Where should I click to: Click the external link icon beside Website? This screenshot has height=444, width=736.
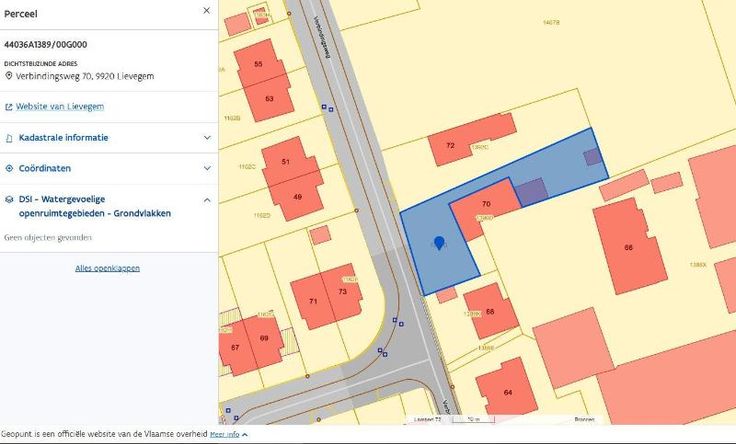(x=9, y=107)
